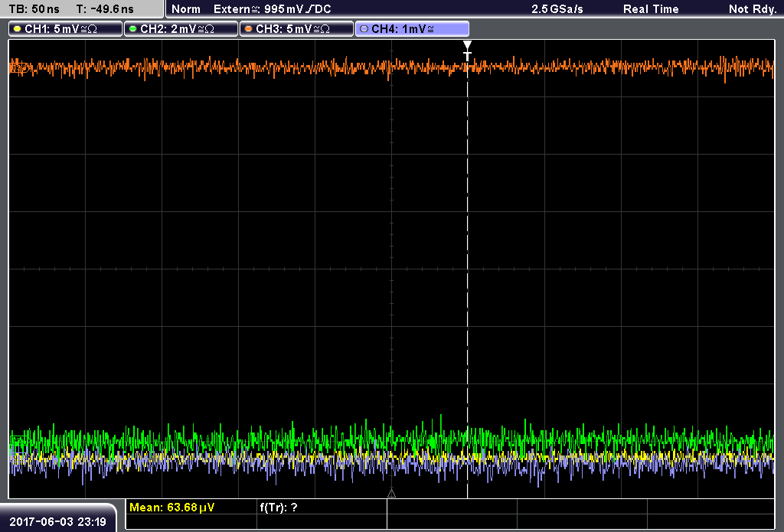Select the CH2: 2 mV channel tab
Image resolution: width=784 pixels, height=532 pixels.
click(181, 29)
